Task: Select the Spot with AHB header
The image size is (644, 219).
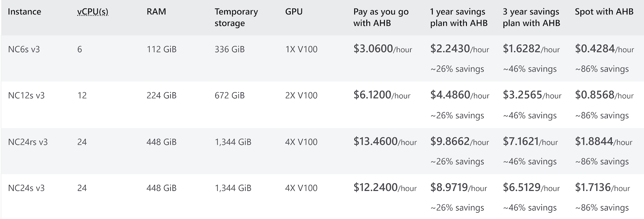Action: click(604, 12)
